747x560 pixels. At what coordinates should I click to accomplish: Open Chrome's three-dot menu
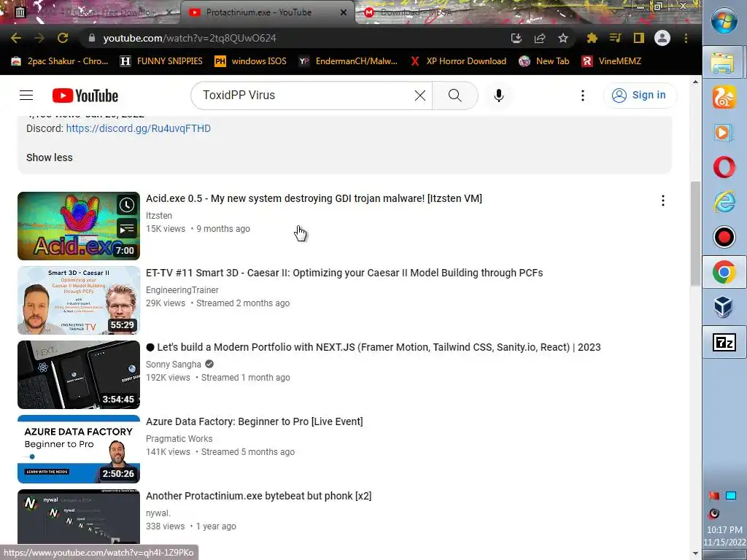tap(686, 38)
